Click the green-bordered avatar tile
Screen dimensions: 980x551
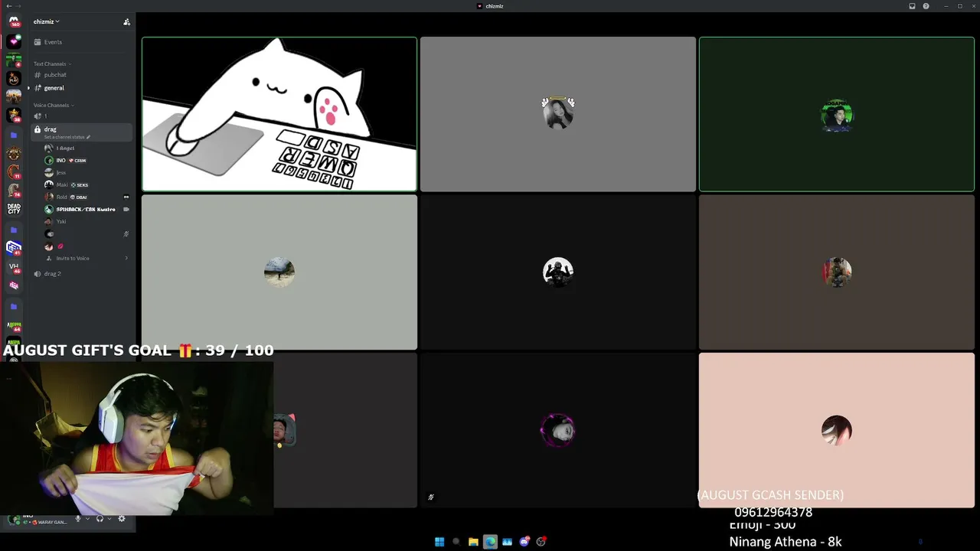click(837, 114)
